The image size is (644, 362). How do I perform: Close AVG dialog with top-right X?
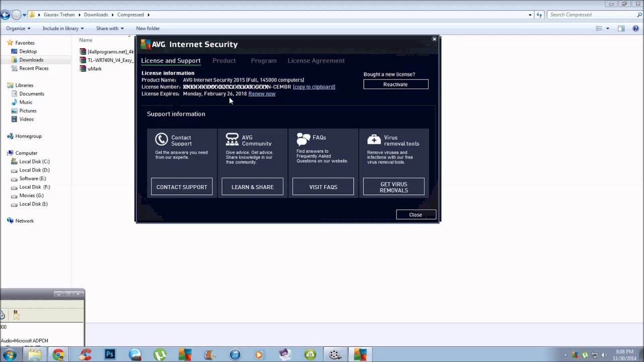tap(434, 39)
